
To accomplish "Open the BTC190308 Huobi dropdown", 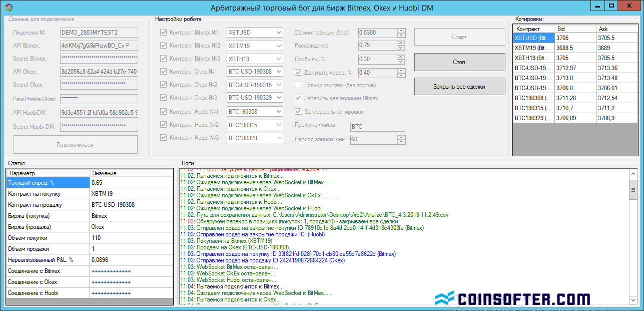I will pos(255,111).
